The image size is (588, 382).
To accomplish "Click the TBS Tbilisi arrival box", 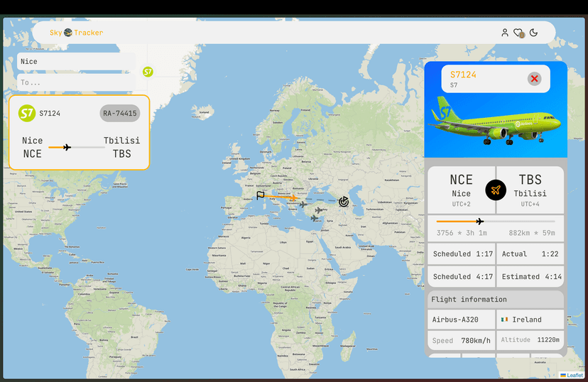I will coord(530,190).
